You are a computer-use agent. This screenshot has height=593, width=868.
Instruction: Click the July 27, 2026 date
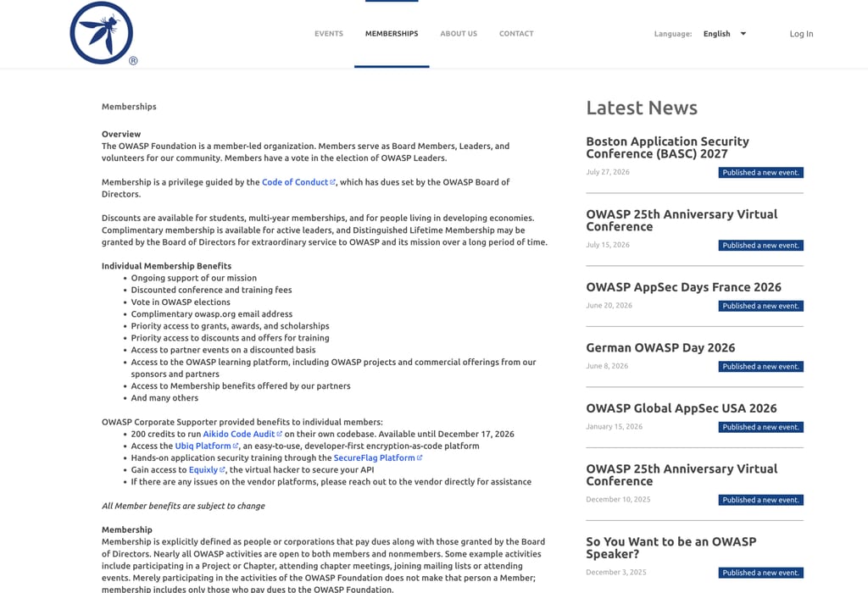[x=608, y=172]
